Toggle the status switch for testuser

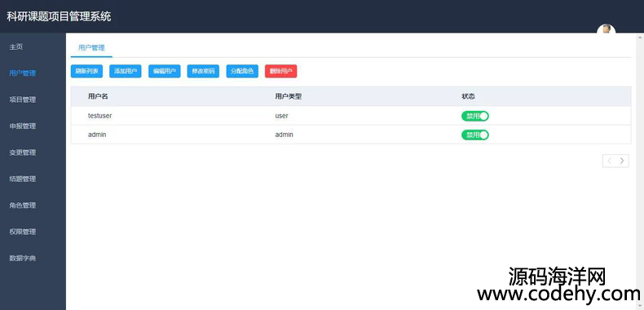(x=475, y=116)
